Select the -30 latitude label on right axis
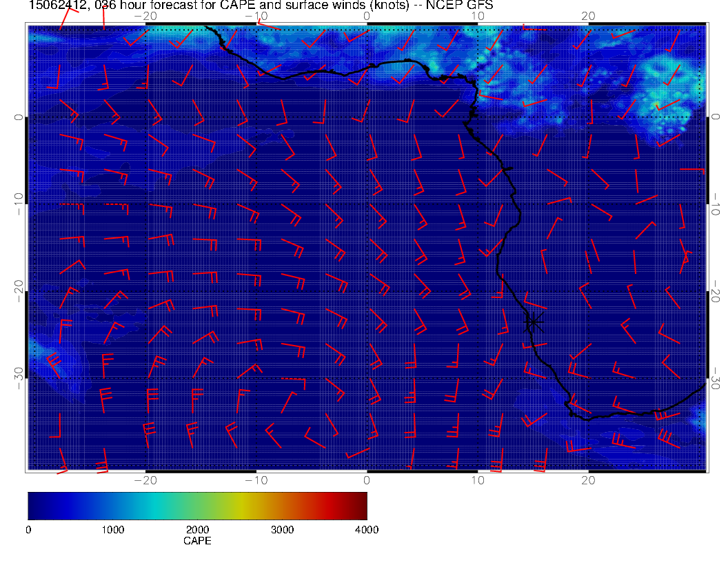Screen dimensions: 728x563 pyautogui.click(x=716, y=378)
